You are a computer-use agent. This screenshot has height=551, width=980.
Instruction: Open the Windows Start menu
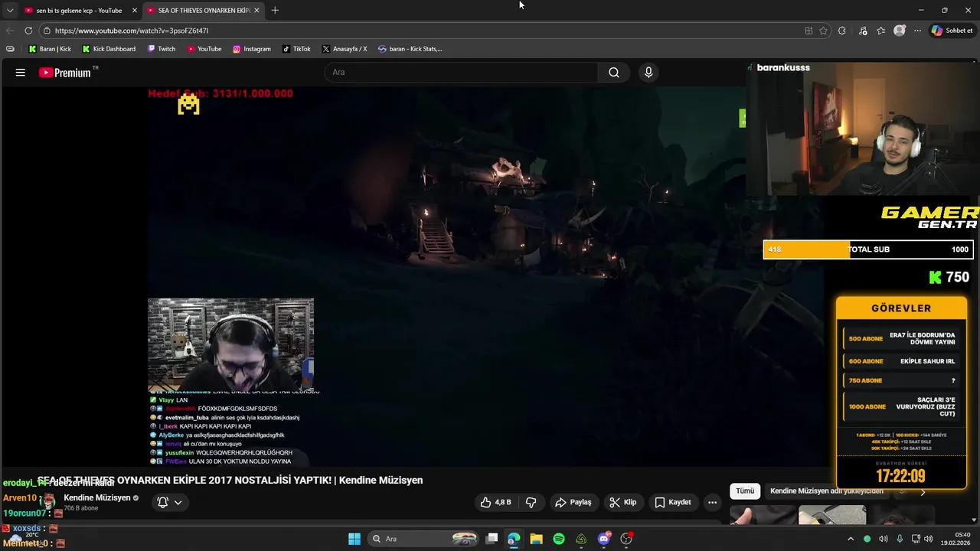[354, 539]
